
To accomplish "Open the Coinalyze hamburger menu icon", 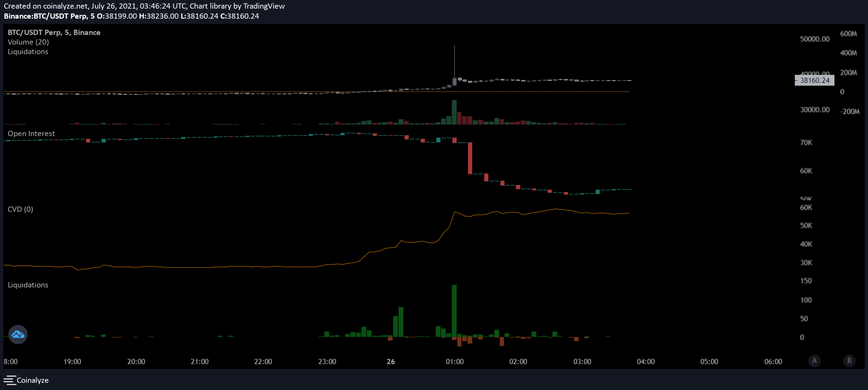I will [x=10, y=380].
